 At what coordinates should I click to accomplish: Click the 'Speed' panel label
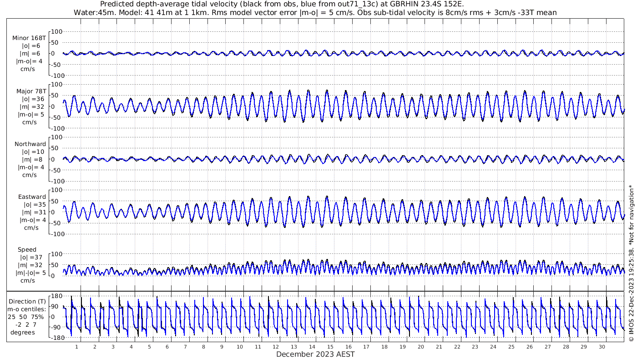pos(27,250)
